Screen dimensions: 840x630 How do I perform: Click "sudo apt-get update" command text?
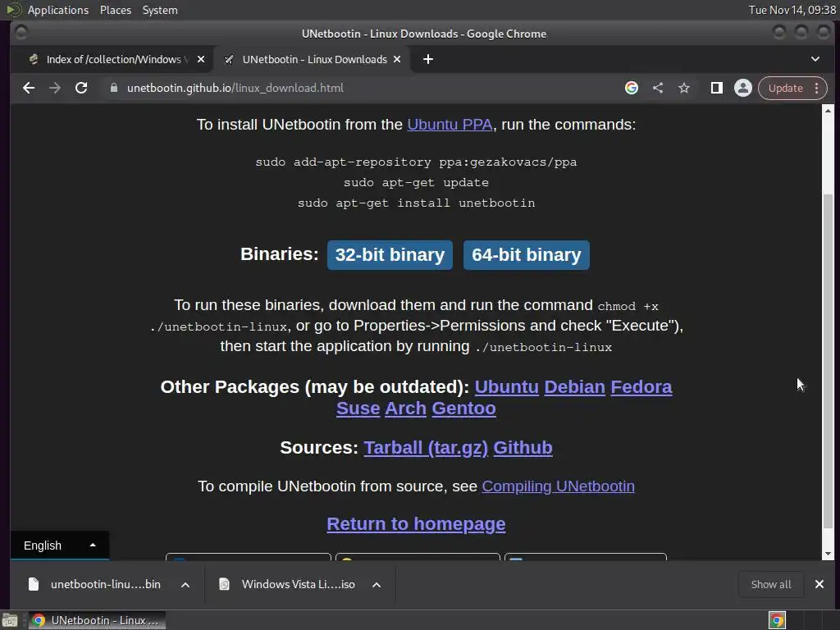coord(416,183)
